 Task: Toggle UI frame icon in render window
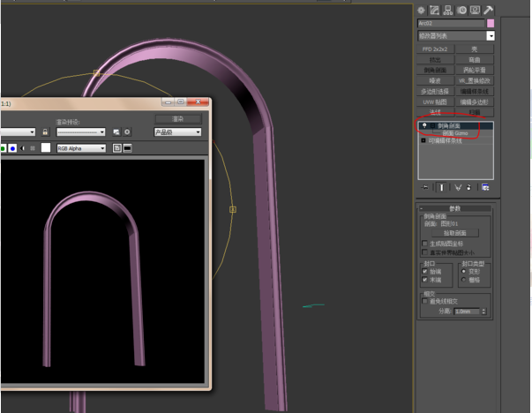tap(128, 148)
